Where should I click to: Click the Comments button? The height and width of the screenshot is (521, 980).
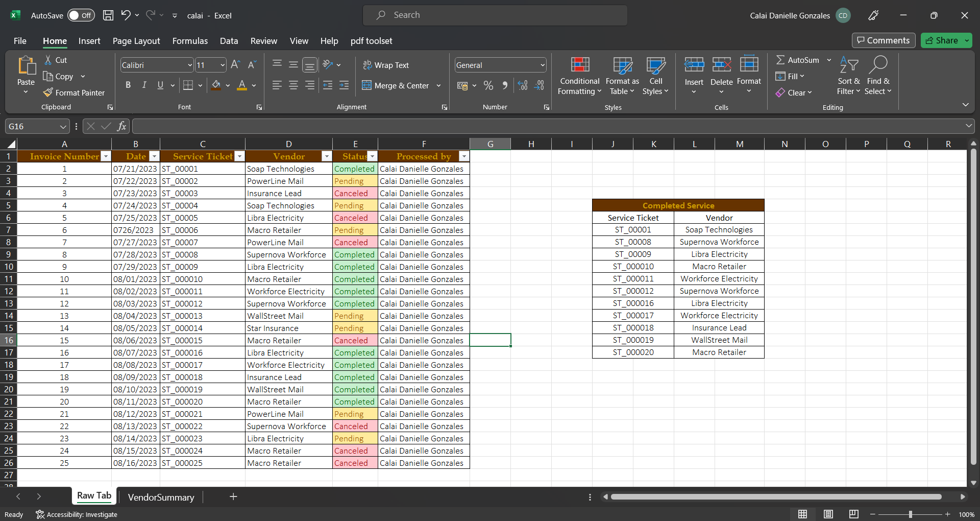coord(883,40)
